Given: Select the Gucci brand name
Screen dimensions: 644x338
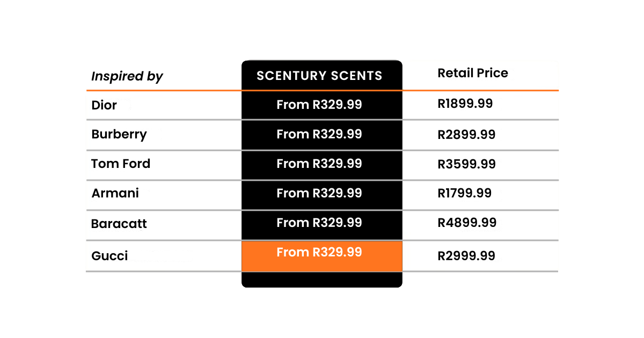Looking at the screenshot, I should coord(110,255).
